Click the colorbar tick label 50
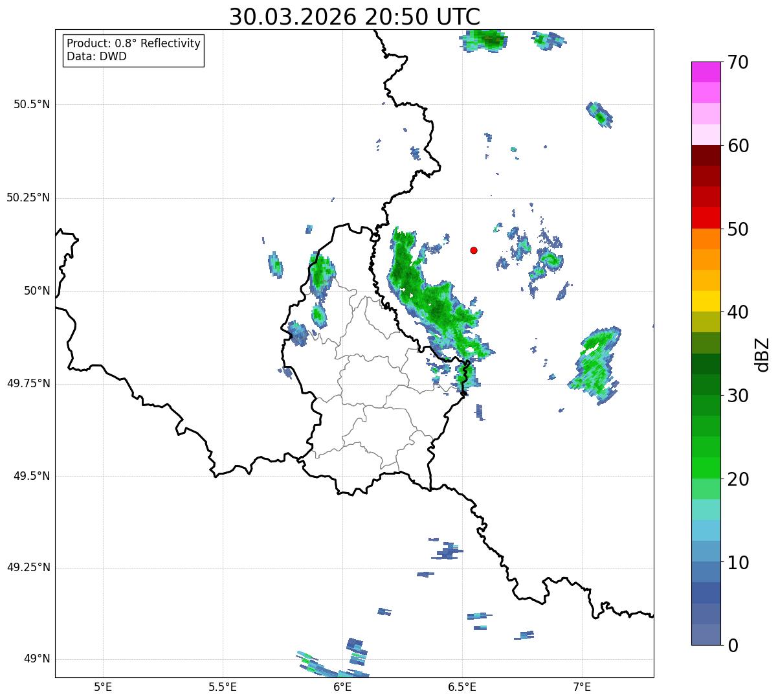 738,229
